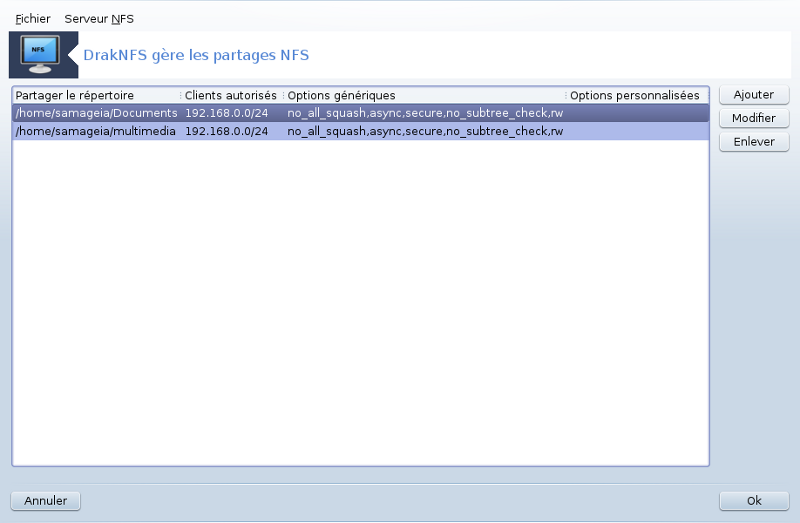Open the Fichier menu
The height and width of the screenshot is (523, 800).
tap(33, 19)
